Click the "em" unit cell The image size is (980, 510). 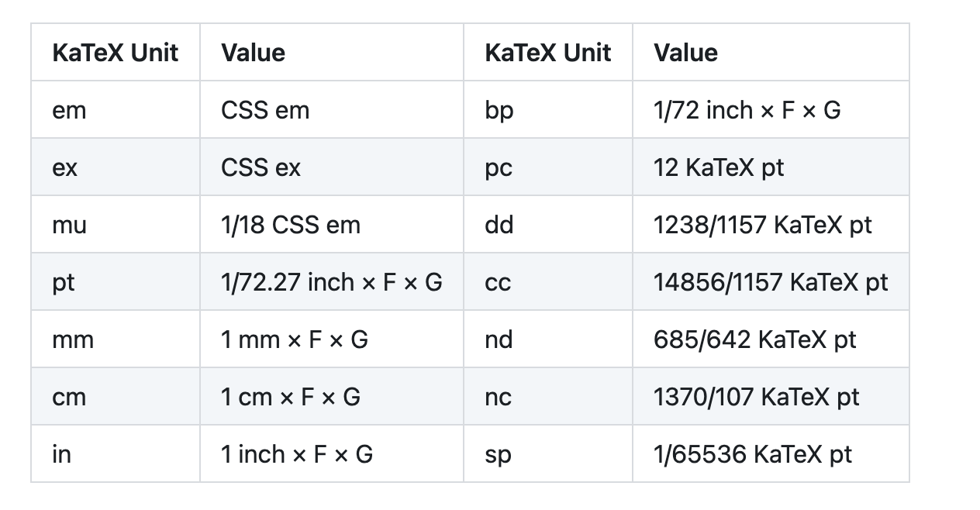click(x=70, y=110)
